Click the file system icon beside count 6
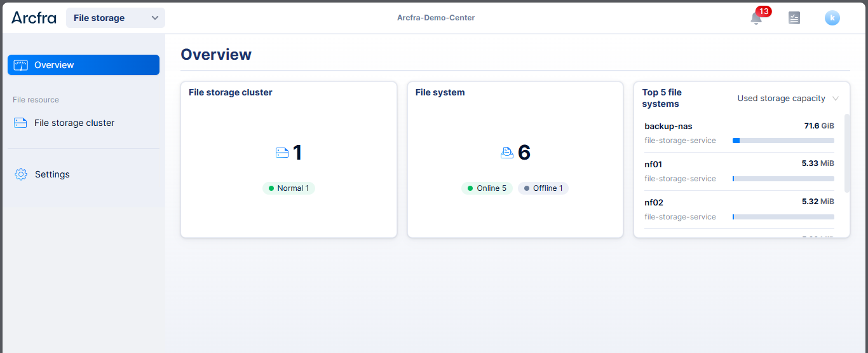Screen dimensions: 868x353 (507, 153)
